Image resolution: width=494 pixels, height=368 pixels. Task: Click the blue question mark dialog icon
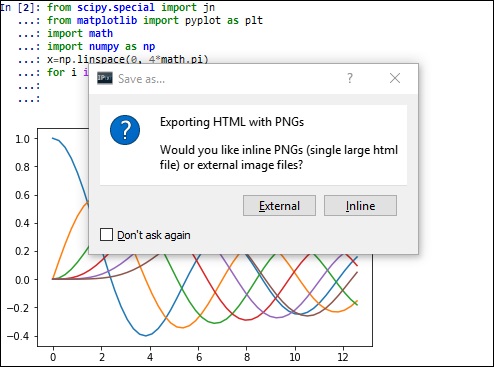pyautogui.click(x=125, y=130)
